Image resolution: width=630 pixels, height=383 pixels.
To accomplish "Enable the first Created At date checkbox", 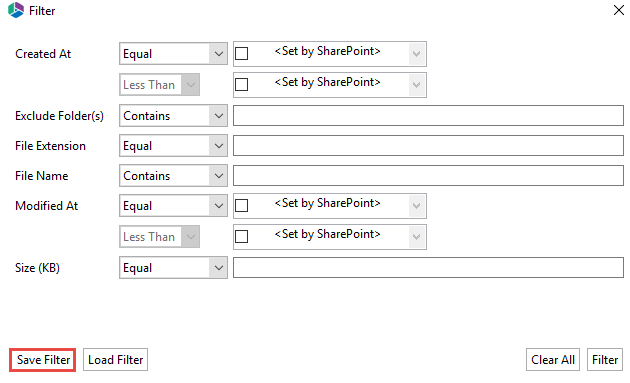I will point(241,53).
